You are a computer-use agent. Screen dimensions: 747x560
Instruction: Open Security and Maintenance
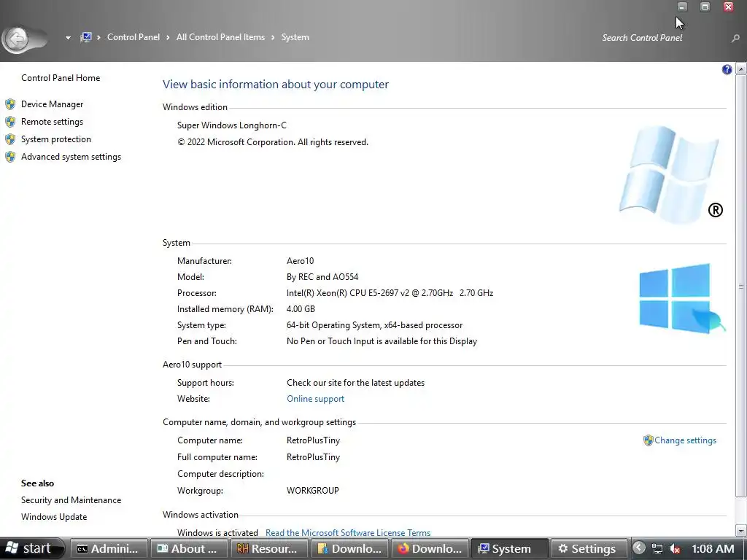pos(71,500)
